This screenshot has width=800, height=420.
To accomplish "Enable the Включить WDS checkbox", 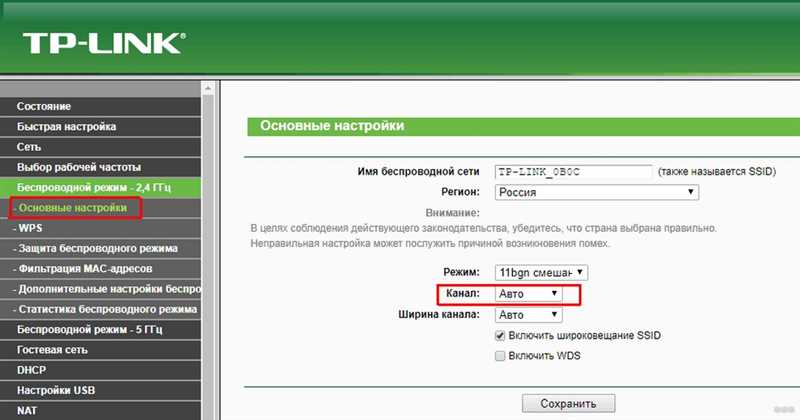I will [500, 356].
